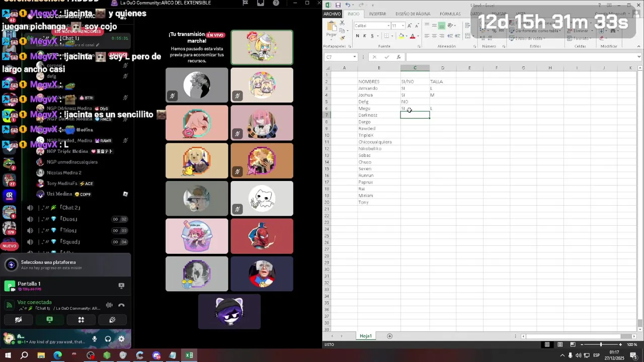This screenshot has width=644, height=362.
Task: Open the Fuente dialog launcher
Action: point(419,46)
